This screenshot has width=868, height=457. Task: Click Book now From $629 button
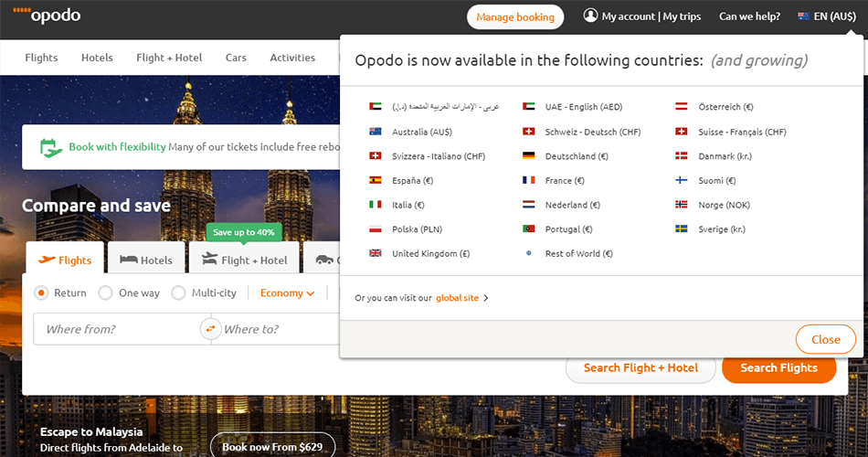coord(272,446)
